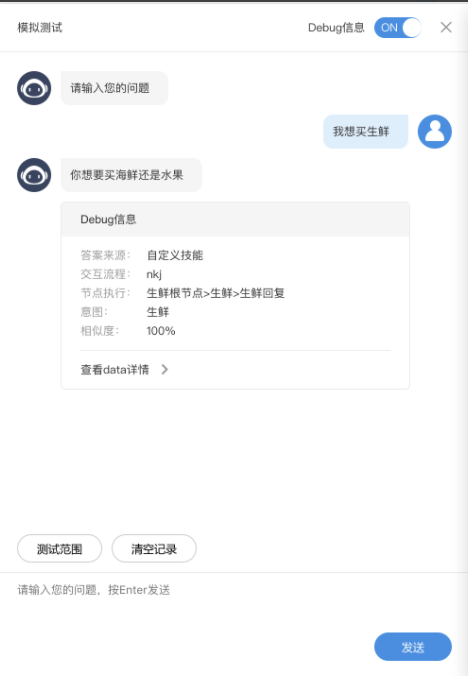Expand 查看data详情 chevron arrow
The width and height of the screenshot is (468, 676).
165,369
